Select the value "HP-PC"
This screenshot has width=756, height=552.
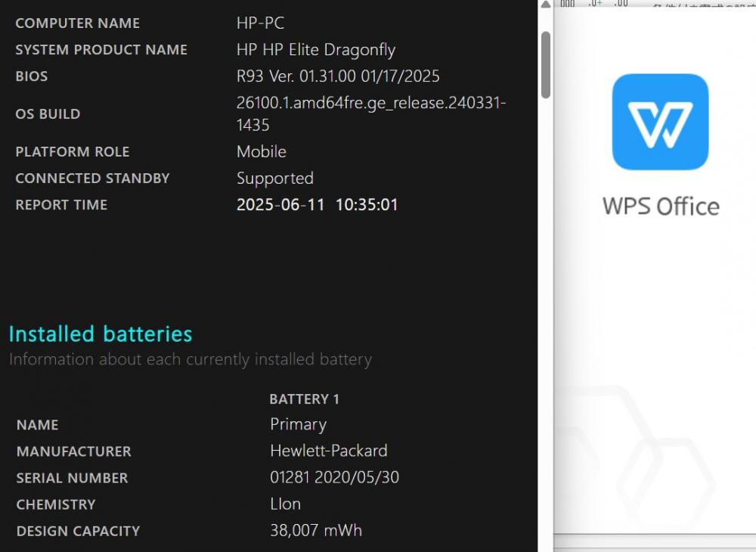[x=260, y=23]
